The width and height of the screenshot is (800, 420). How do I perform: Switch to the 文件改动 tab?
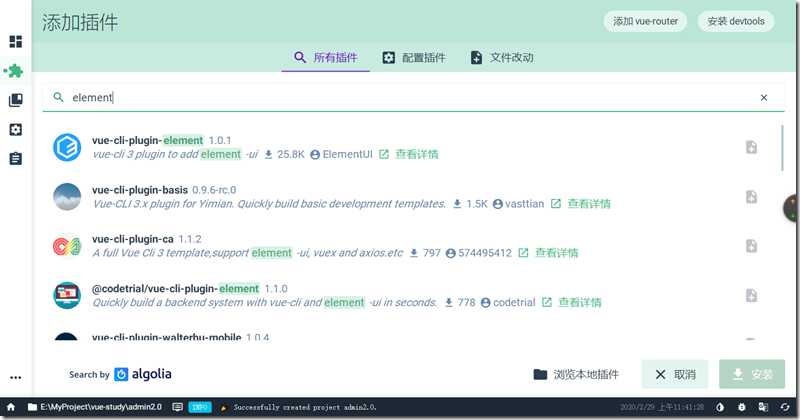coord(502,58)
